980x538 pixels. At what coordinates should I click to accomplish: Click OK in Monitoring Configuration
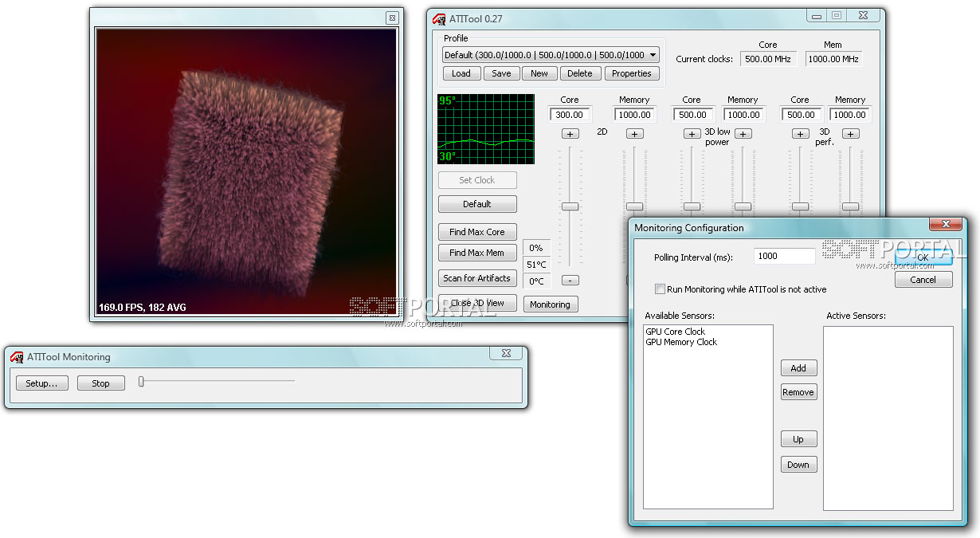click(923, 257)
